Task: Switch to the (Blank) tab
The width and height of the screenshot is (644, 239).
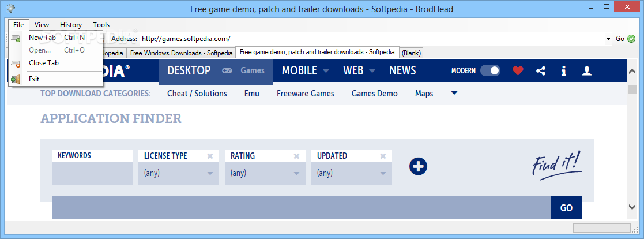Action: coord(411,53)
